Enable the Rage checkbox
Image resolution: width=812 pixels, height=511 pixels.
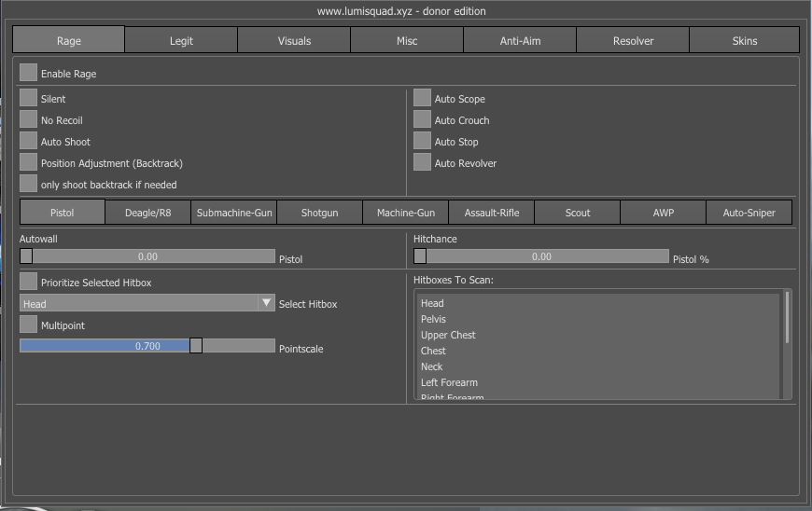coord(28,73)
